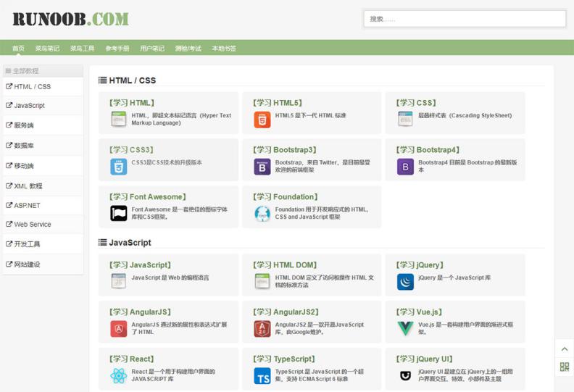Click the HTML tutorial icon

point(118,119)
